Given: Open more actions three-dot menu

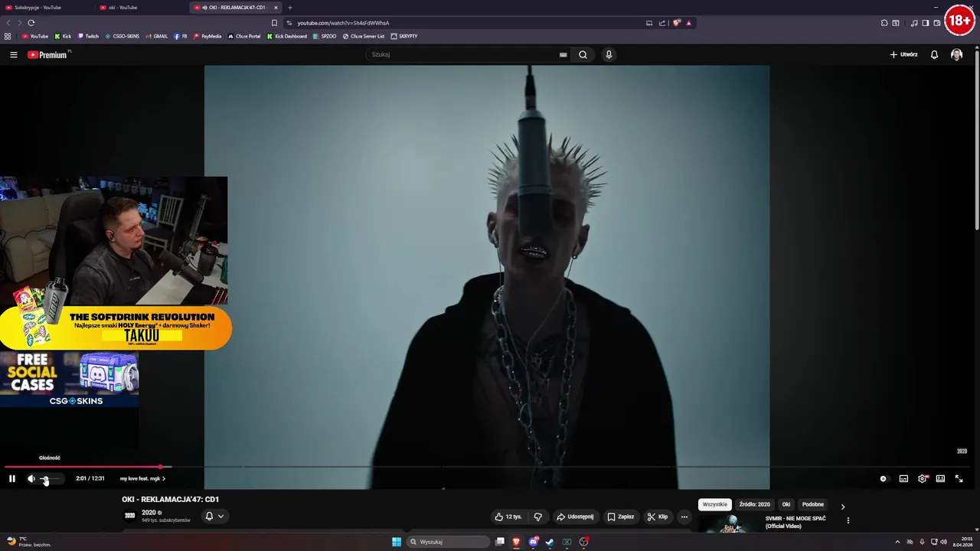Looking at the screenshot, I should (x=684, y=517).
